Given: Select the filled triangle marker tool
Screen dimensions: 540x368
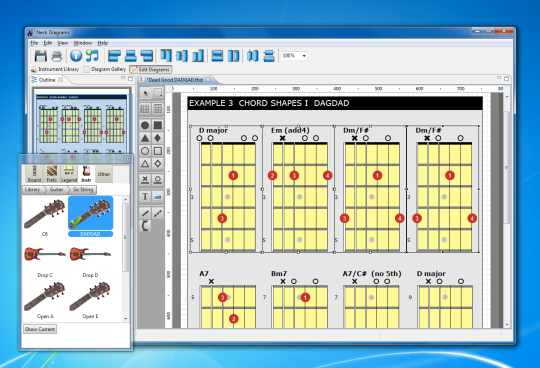Looking at the screenshot, I should pos(145,138).
